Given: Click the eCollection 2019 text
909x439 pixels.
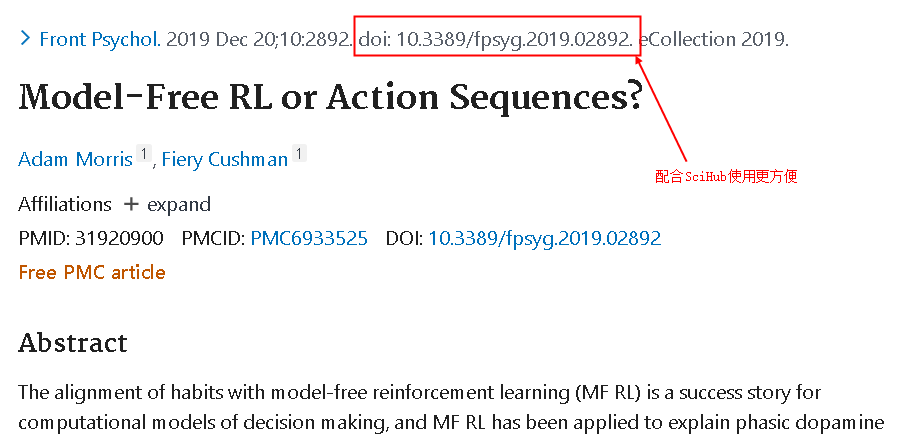Looking at the screenshot, I should pos(713,40).
